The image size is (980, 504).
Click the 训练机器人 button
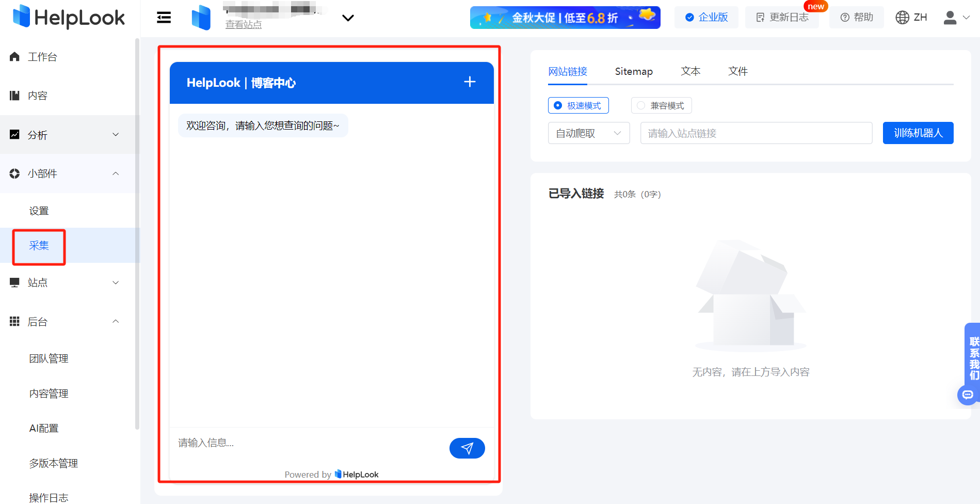point(918,133)
